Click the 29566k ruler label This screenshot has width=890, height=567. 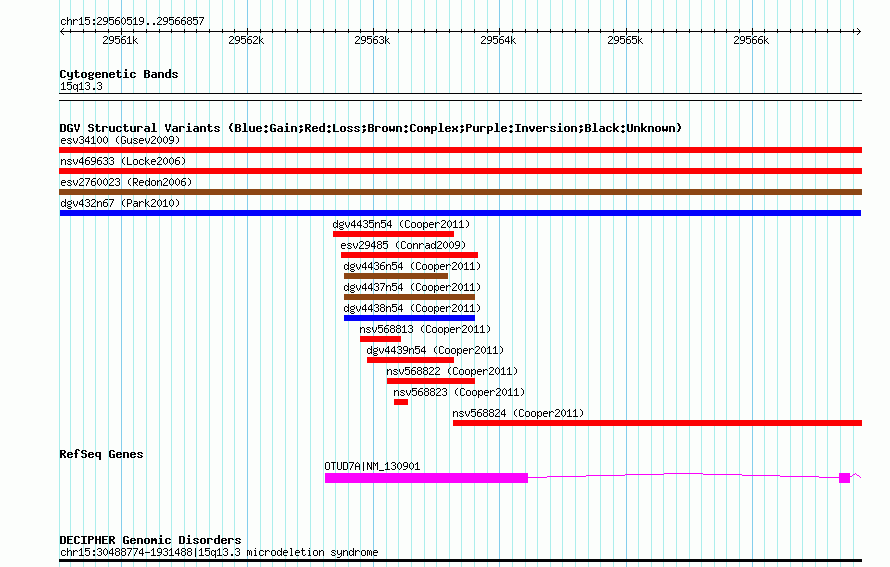[752, 40]
